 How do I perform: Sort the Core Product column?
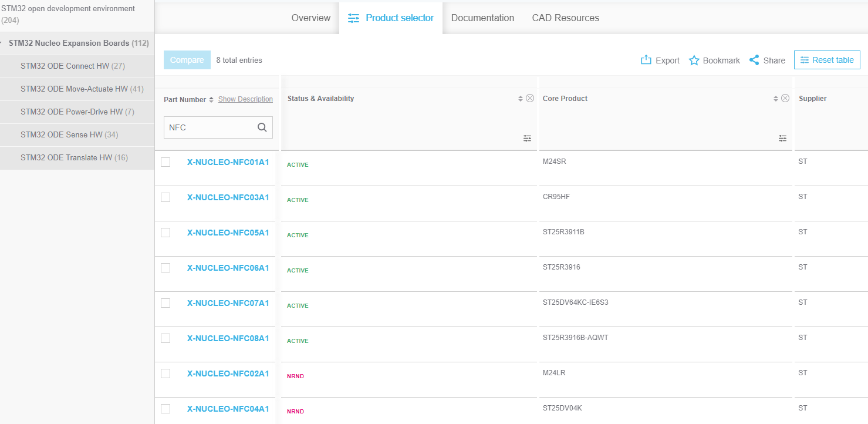tap(776, 99)
